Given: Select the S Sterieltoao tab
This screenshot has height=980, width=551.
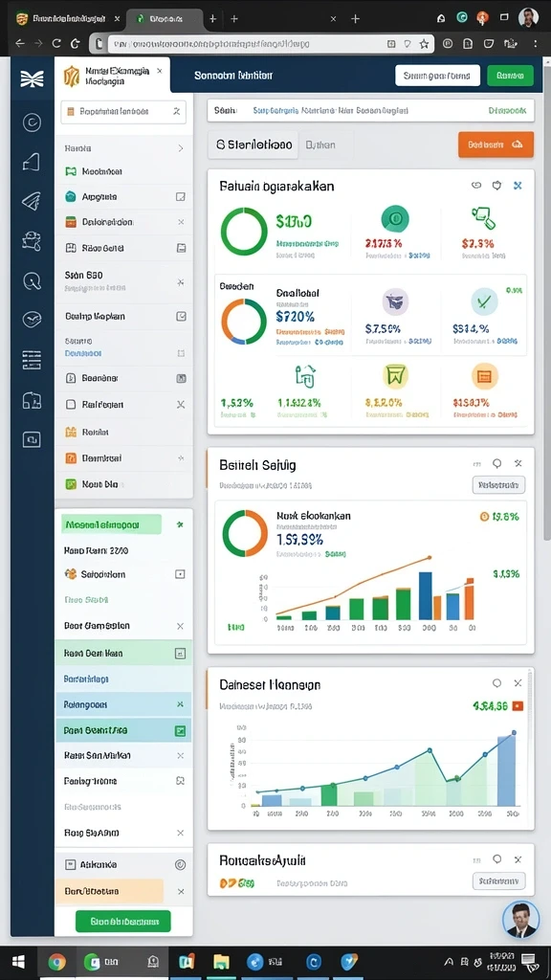Looking at the screenshot, I should pyautogui.click(x=253, y=145).
